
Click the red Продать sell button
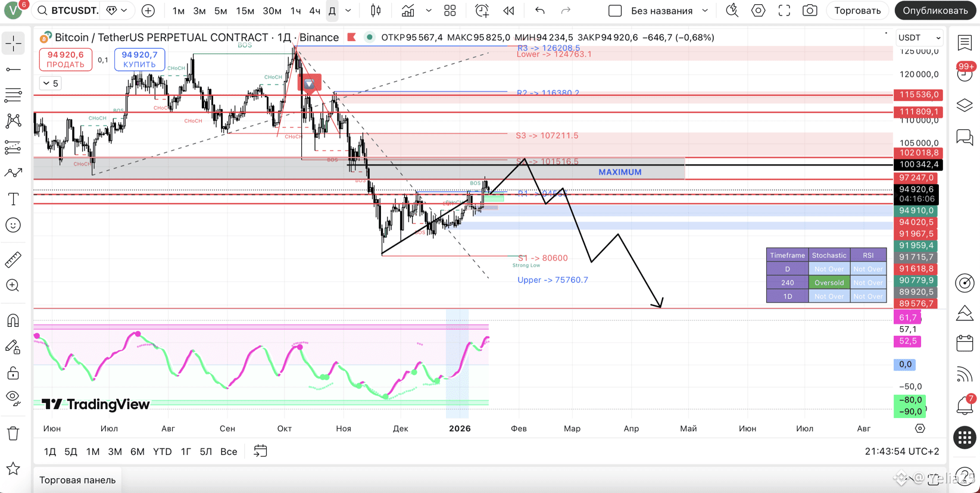(x=65, y=60)
